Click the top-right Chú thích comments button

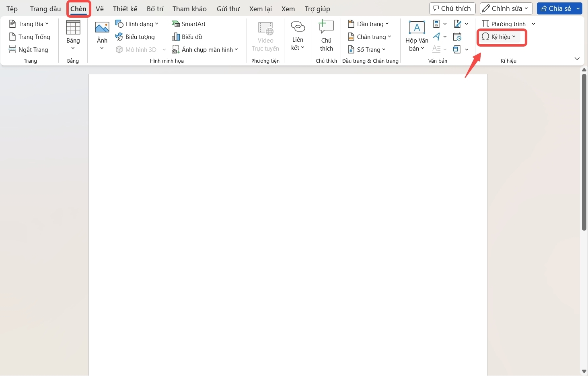452,8
